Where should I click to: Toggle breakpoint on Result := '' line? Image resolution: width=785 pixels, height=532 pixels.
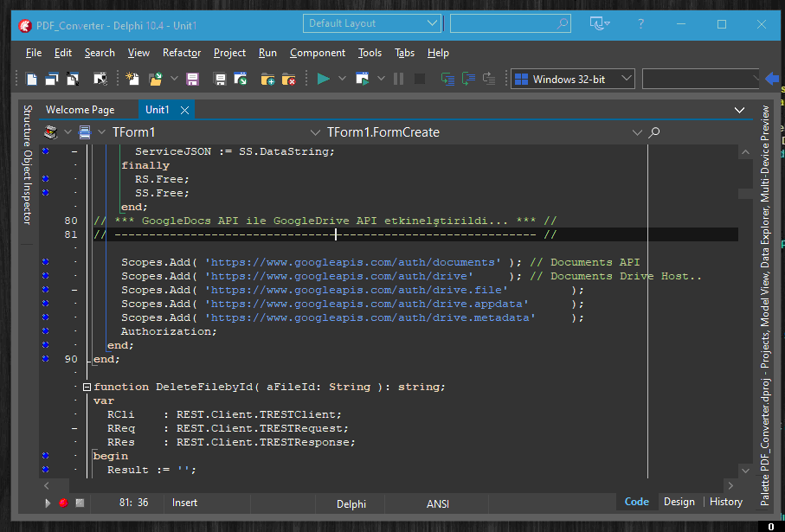coord(46,470)
